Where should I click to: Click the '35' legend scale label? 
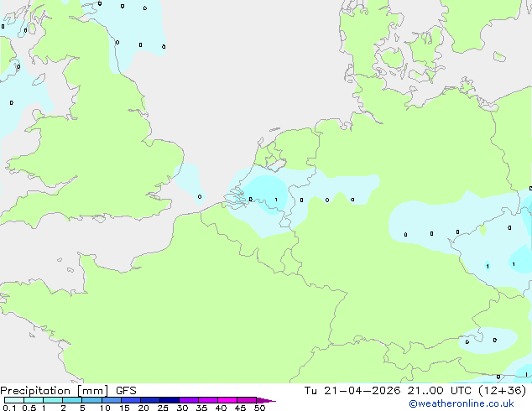[201, 408]
